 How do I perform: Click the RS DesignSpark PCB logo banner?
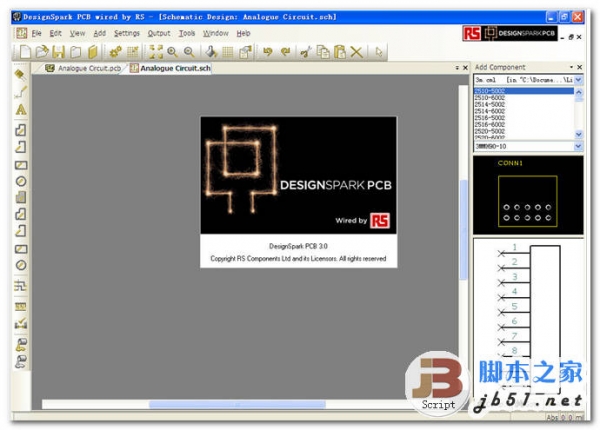[510, 33]
